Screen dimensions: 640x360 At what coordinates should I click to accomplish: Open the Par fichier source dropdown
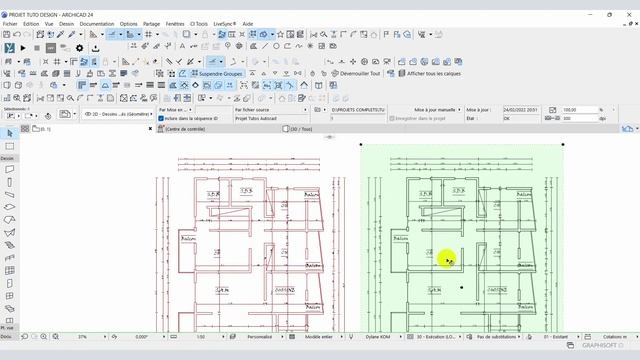[x=271, y=110]
